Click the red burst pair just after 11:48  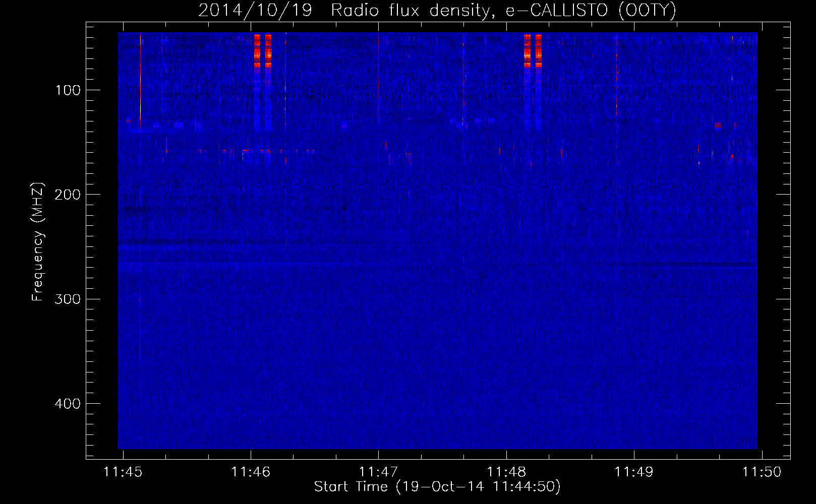[533, 51]
